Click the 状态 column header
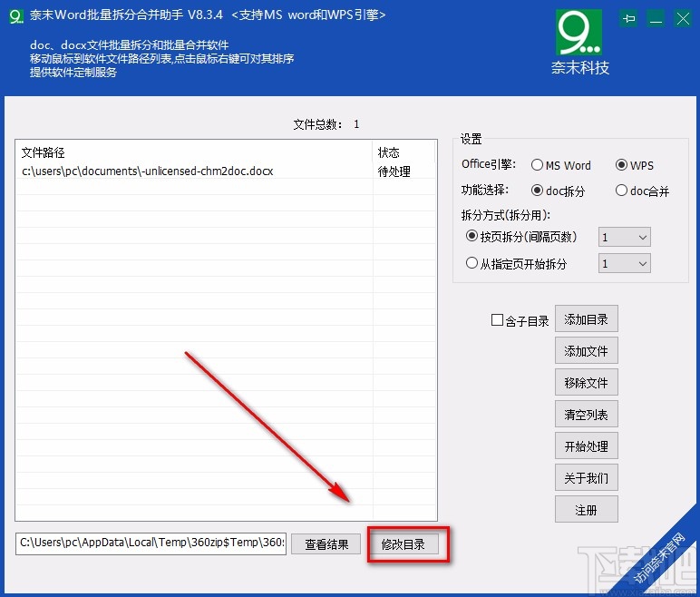Viewport: 700px width, 597px height. click(404, 152)
